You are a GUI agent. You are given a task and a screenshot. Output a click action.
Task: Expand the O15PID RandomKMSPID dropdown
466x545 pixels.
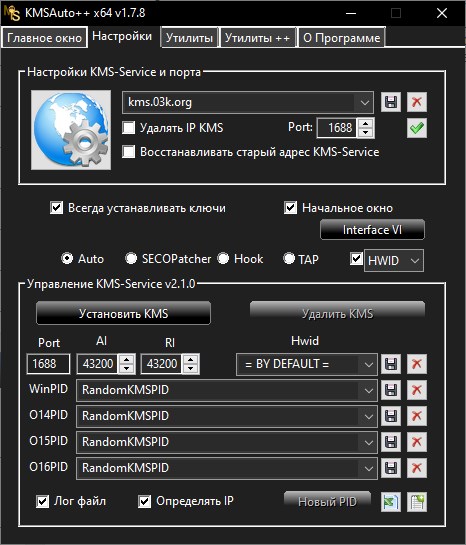tap(368, 442)
